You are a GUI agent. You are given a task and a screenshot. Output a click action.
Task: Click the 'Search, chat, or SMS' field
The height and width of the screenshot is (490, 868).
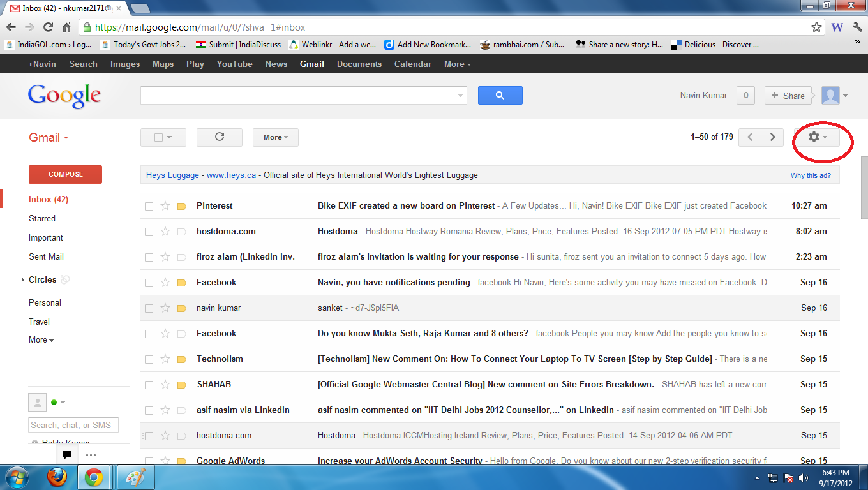[x=73, y=424]
